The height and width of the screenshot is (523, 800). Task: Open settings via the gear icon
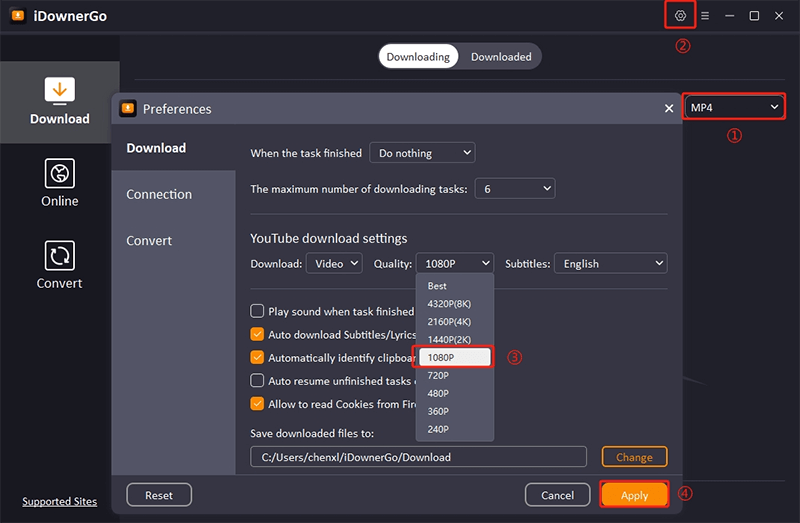point(680,16)
